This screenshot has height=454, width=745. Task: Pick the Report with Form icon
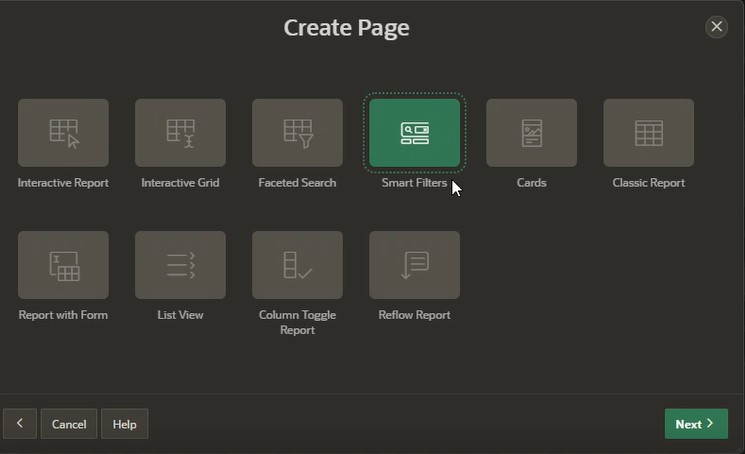pyautogui.click(x=63, y=265)
